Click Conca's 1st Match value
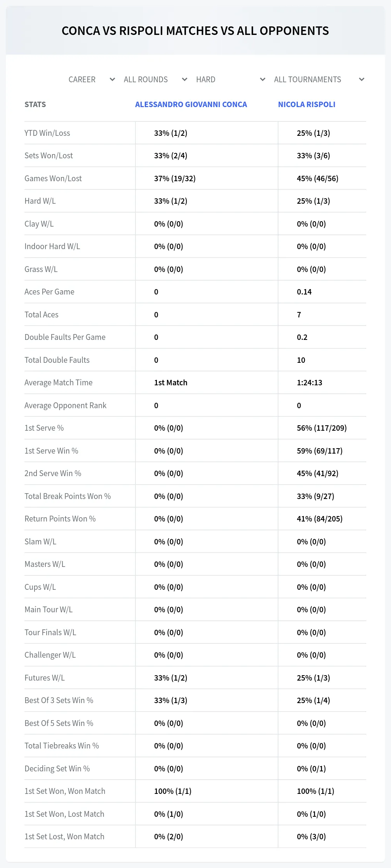Image resolution: width=391 pixels, height=868 pixels. [x=171, y=383]
